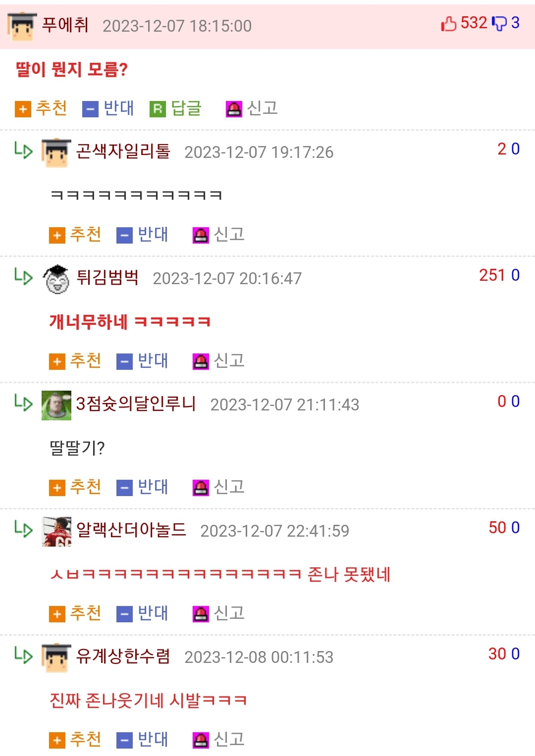535x756 pixels.
Task: Upvote 곤색자일리톨's reply with 추천
Action: coord(75,234)
